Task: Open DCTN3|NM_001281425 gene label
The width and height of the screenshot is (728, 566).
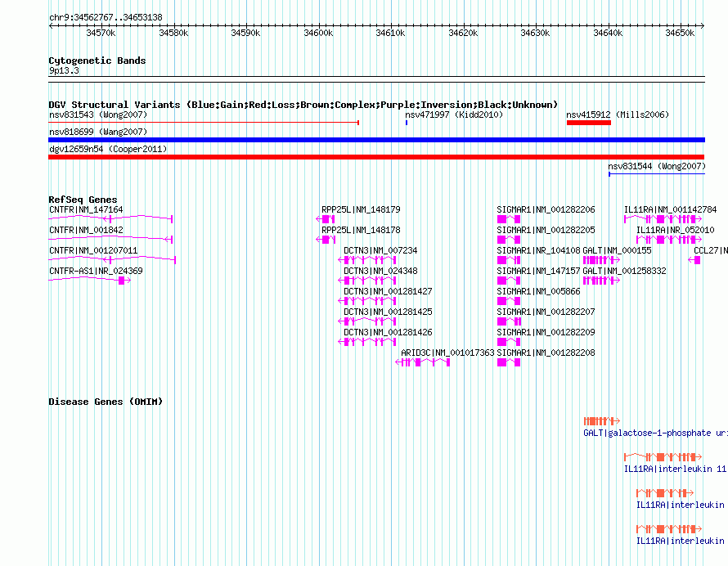Action: pos(388,312)
